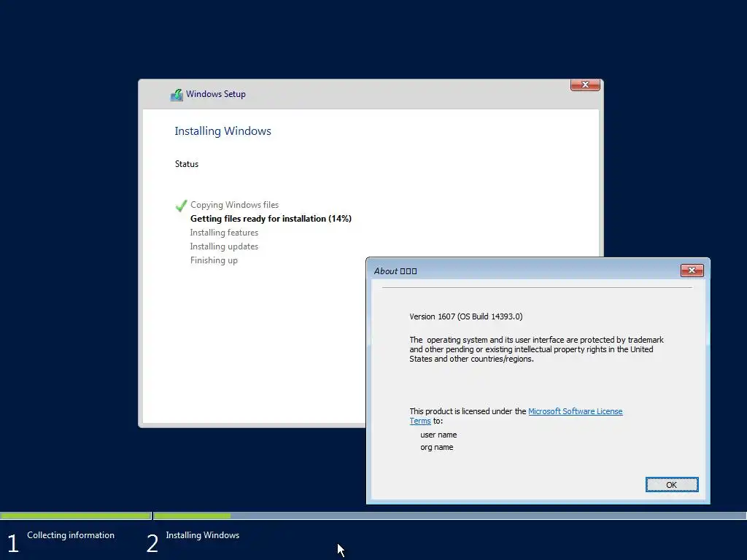
Task: Click the 'Collecting information' phase label
Action: pos(71,535)
